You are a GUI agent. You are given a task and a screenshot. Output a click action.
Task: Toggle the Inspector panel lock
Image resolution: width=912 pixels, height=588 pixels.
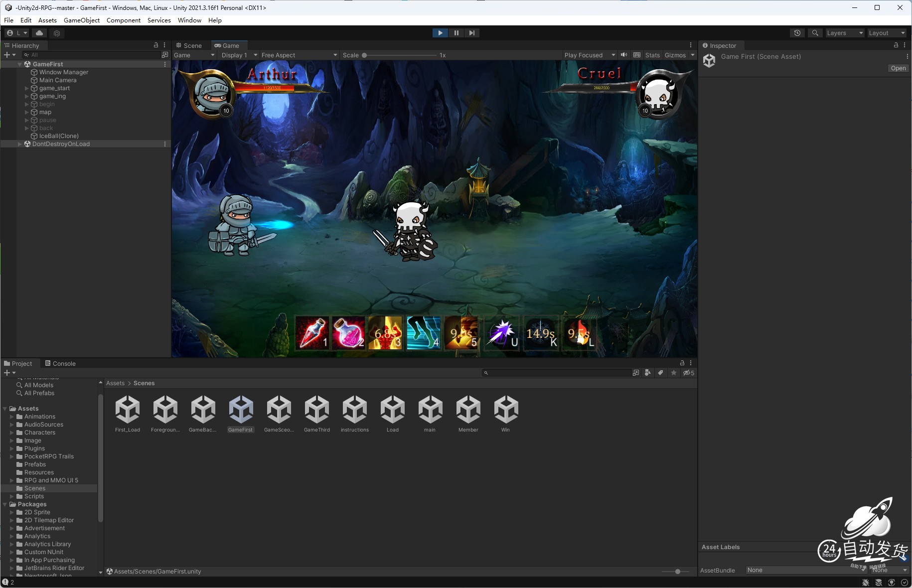click(896, 45)
